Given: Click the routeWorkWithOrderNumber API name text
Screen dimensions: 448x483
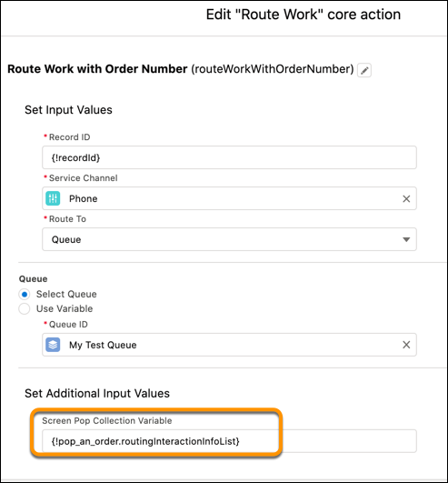Looking at the screenshot, I should click(x=273, y=69).
